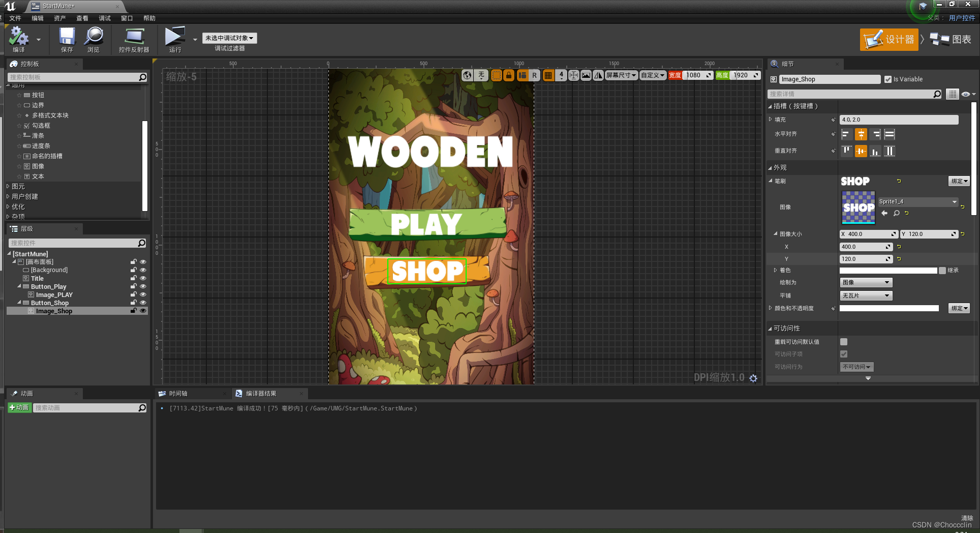Viewport: 980px width, 533px height.
Task: Click the SHOP brush image thumbnail
Action: 859,208
